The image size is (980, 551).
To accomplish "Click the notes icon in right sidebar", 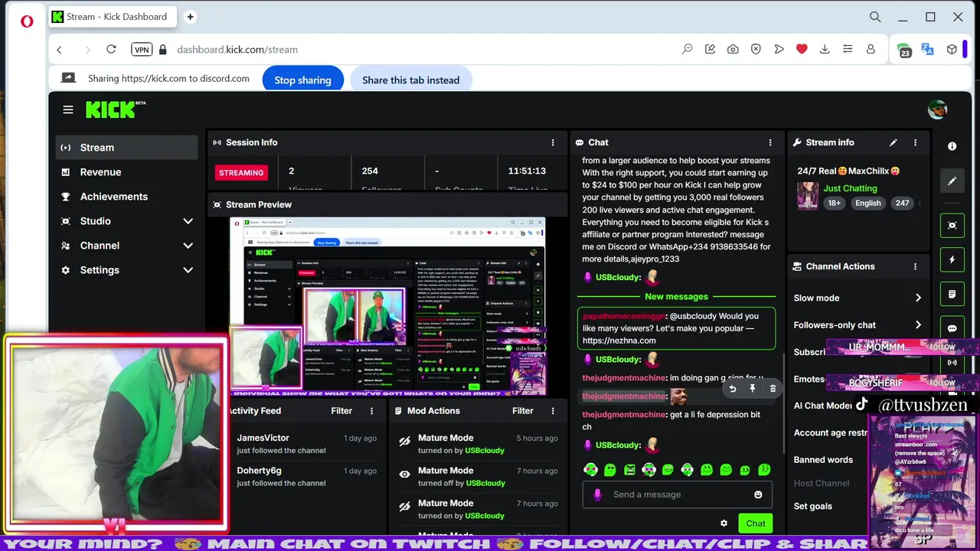I will (x=952, y=294).
